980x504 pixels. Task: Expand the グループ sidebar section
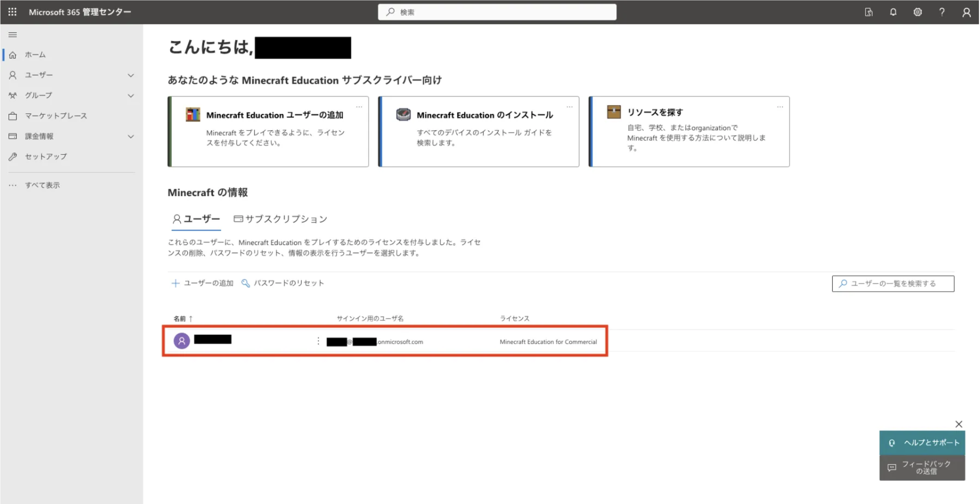point(131,95)
